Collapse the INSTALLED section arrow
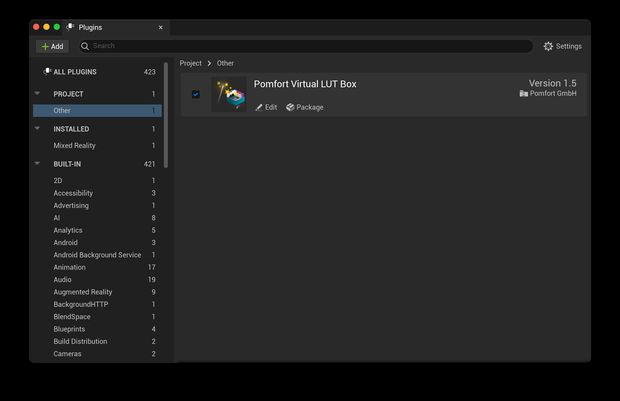This screenshot has height=401, width=620. [37, 128]
